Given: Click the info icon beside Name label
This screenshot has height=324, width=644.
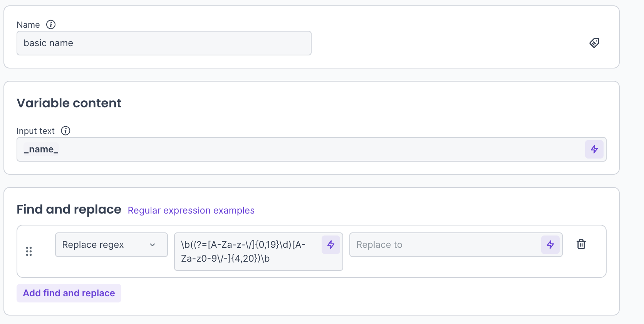Looking at the screenshot, I should [x=51, y=25].
